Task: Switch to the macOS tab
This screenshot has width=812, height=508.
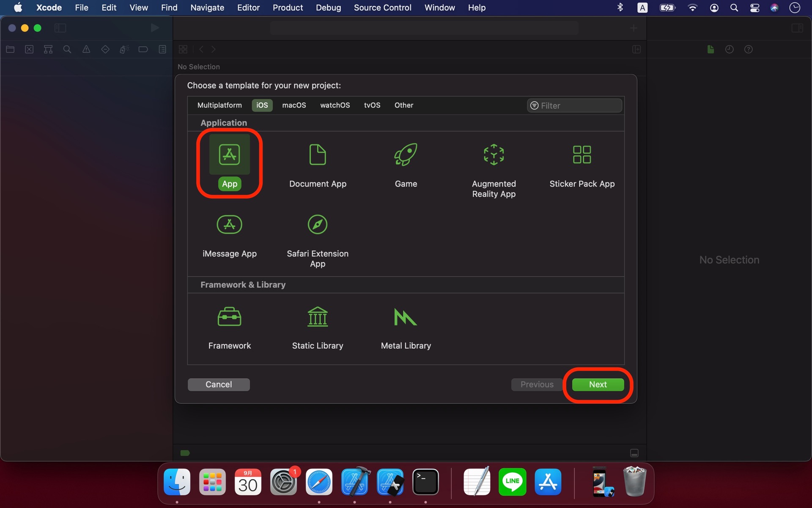Action: tap(294, 105)
